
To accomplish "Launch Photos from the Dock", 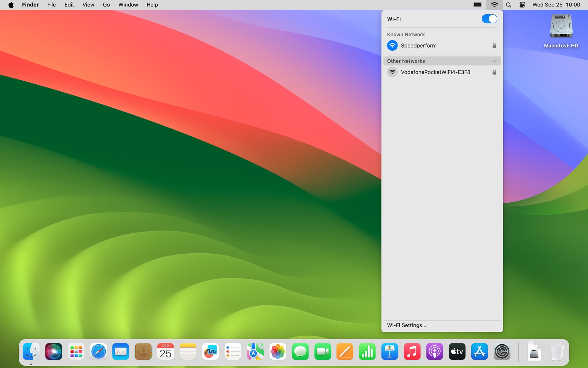I will coord(278,351).
